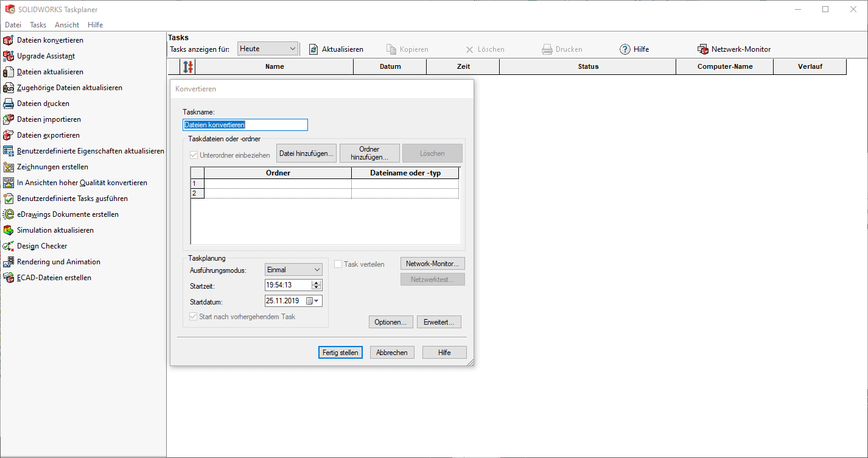
Task: Open the Startdatum calendar picker icon
Action: click(x=313, y=301)
